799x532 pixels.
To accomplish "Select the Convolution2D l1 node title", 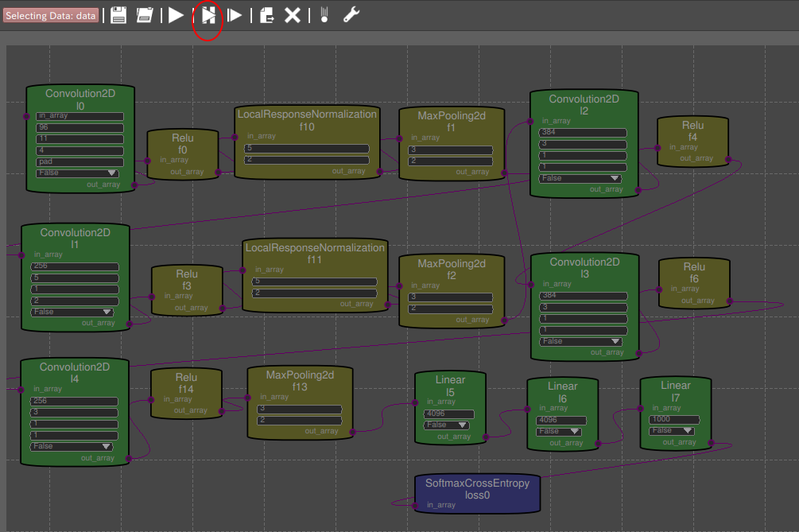I will pyautogui.click(x=75, y=238).
